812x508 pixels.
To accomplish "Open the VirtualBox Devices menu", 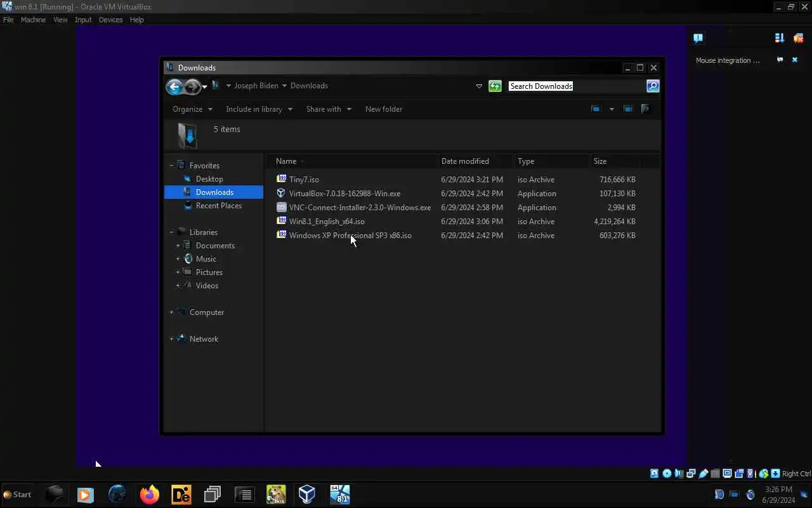I will point(110,20).
